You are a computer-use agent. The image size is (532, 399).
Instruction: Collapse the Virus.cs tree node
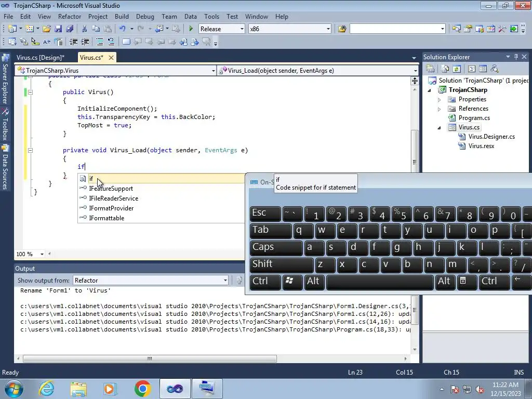pyautogui.click(x=439, y=128)
